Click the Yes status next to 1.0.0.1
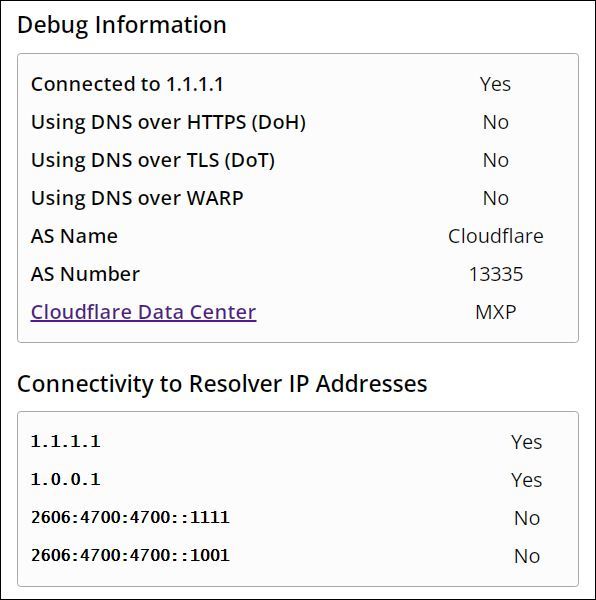Viewport: 596px width, 600px height. click(527, 480)
